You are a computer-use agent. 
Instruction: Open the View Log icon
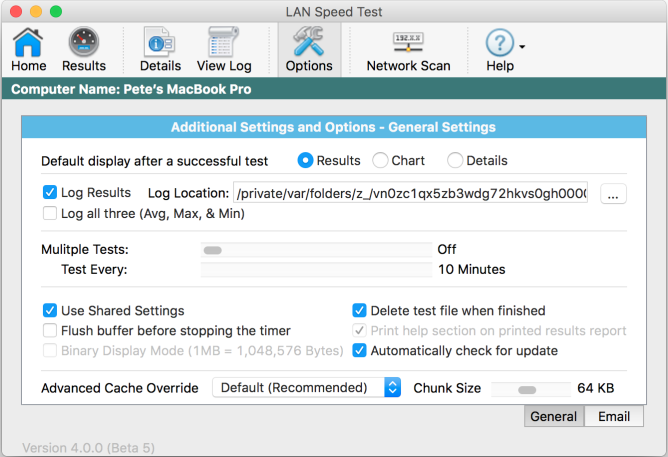223,42
